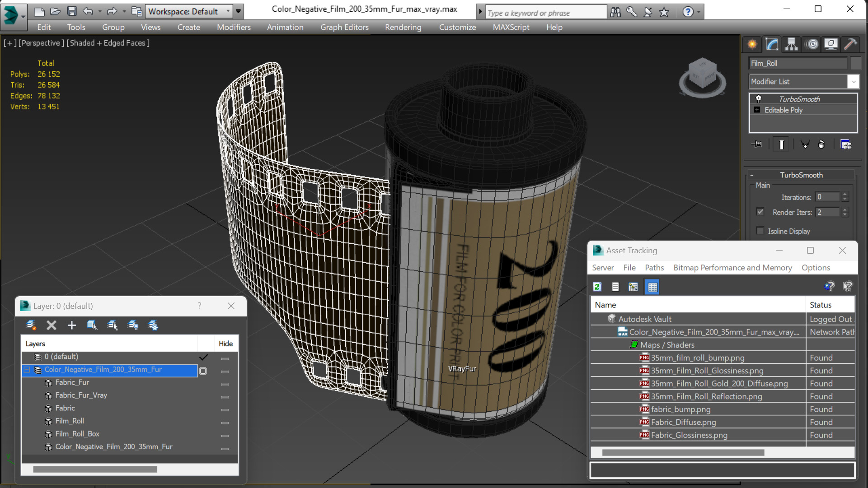This screenshot has height=488, width=868.
Task: Toggle the Color_Negative_Film_200_35mm_Fur layer current box
Action: click(203, 371)
